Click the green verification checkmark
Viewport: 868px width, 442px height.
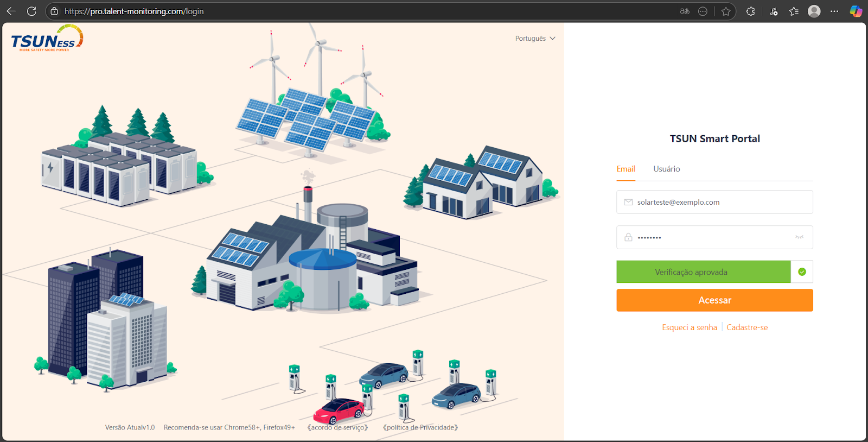click(x=802, y=272)
